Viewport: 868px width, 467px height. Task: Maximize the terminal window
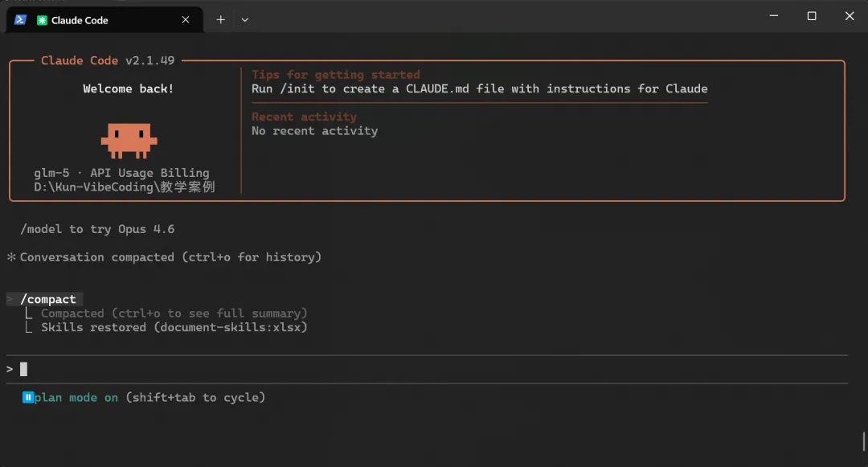[812, 16]
